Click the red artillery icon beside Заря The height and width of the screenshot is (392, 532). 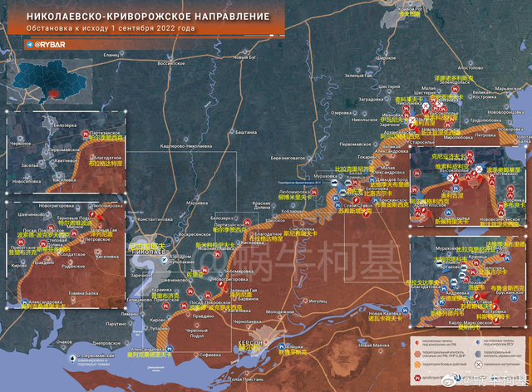coord(204,270)
